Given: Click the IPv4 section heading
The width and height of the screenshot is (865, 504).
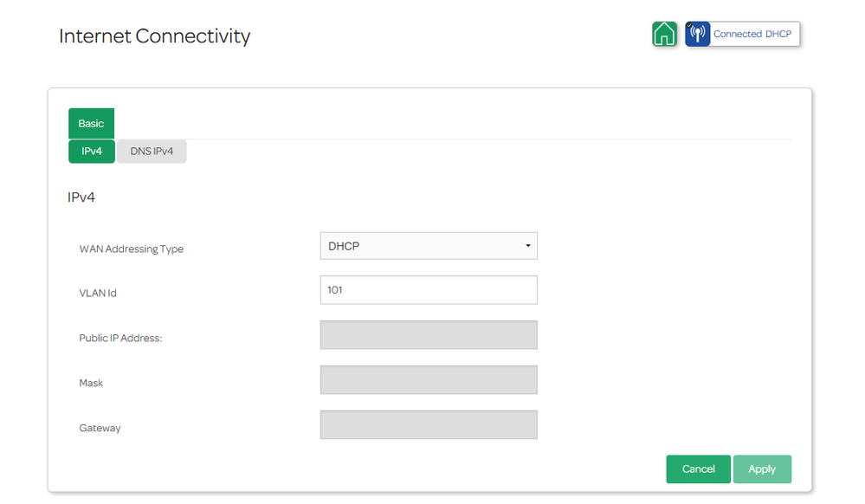Looking at the screenshot, I should click(81, 197).
